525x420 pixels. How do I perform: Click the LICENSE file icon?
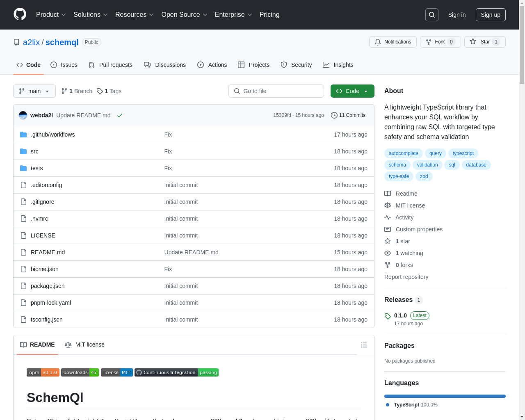click(23, 235)
